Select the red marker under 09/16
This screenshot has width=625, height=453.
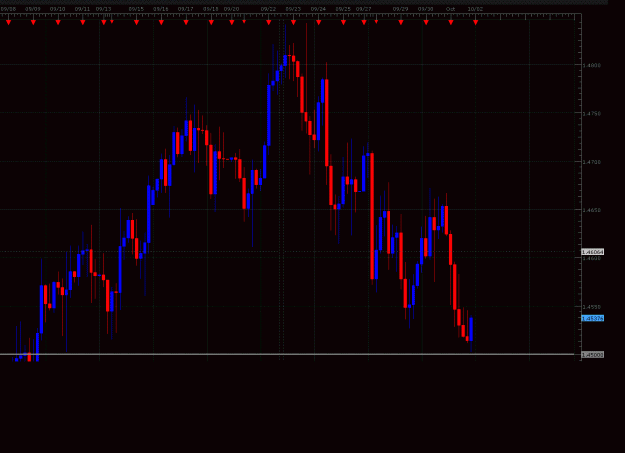pos(161,23)
